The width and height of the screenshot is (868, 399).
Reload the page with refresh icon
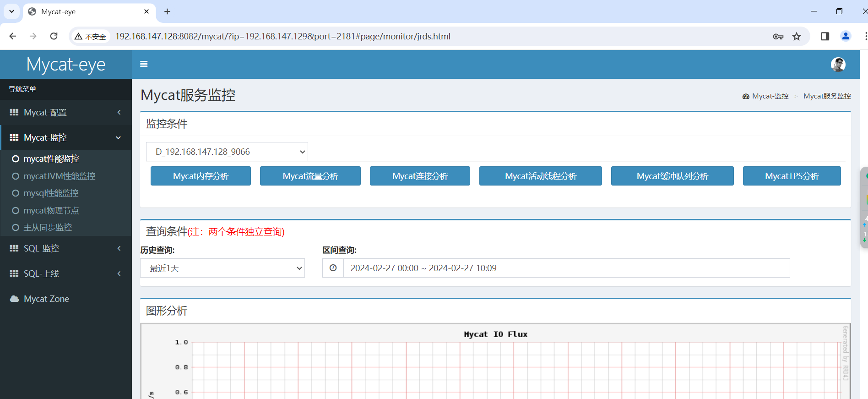tap(54, 36)
